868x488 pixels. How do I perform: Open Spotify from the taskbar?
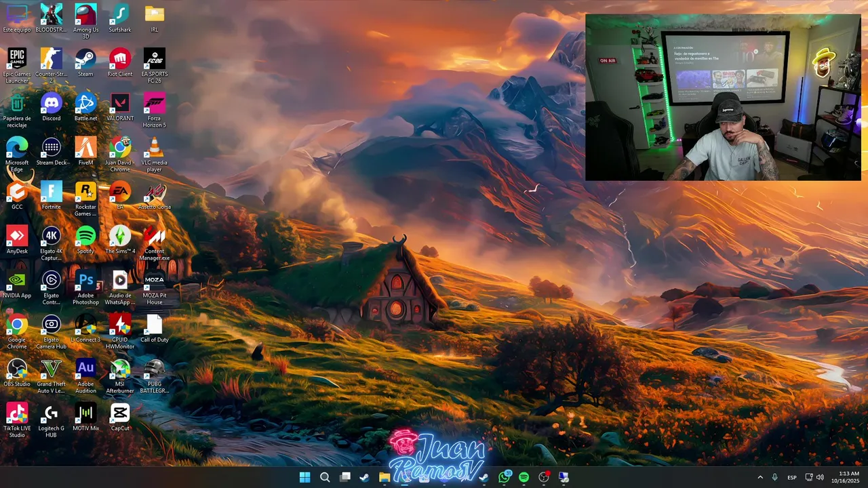[x=524, y=477]
